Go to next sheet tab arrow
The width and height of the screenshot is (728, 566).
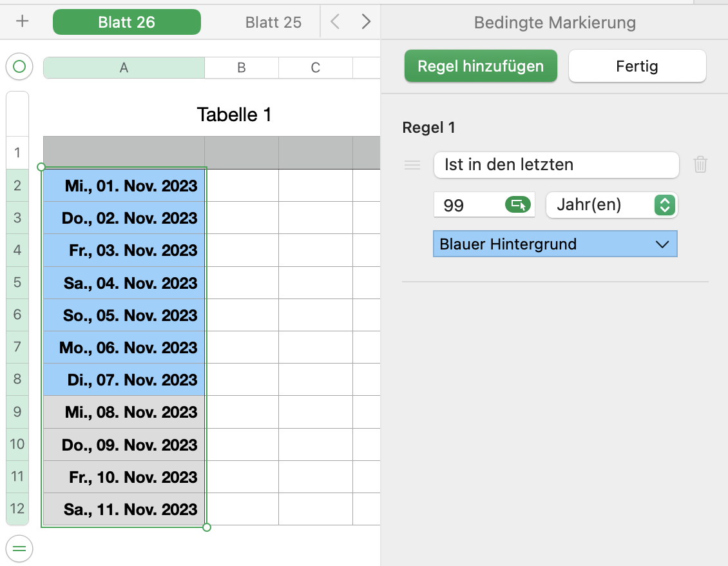click(x=366, y=22)
